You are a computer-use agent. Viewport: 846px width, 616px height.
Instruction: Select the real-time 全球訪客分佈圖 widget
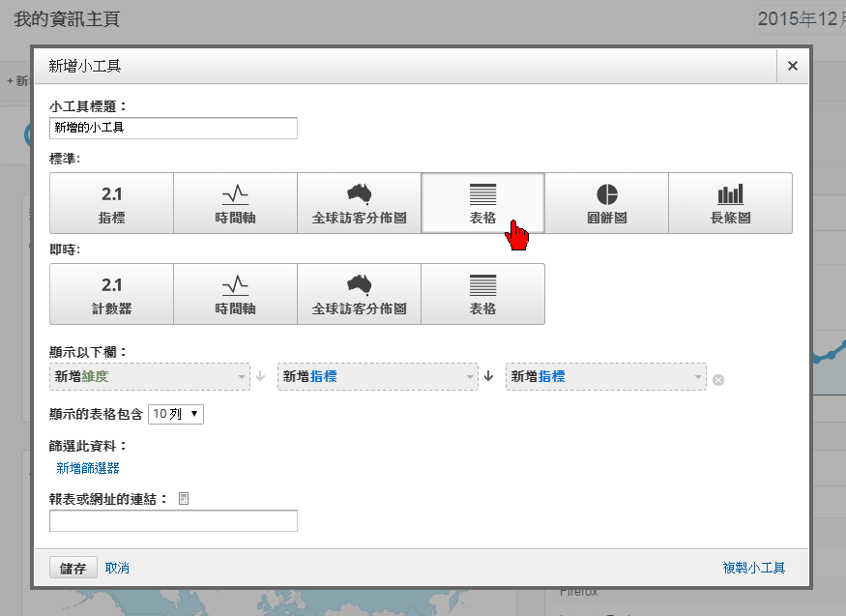coord(359,293)
